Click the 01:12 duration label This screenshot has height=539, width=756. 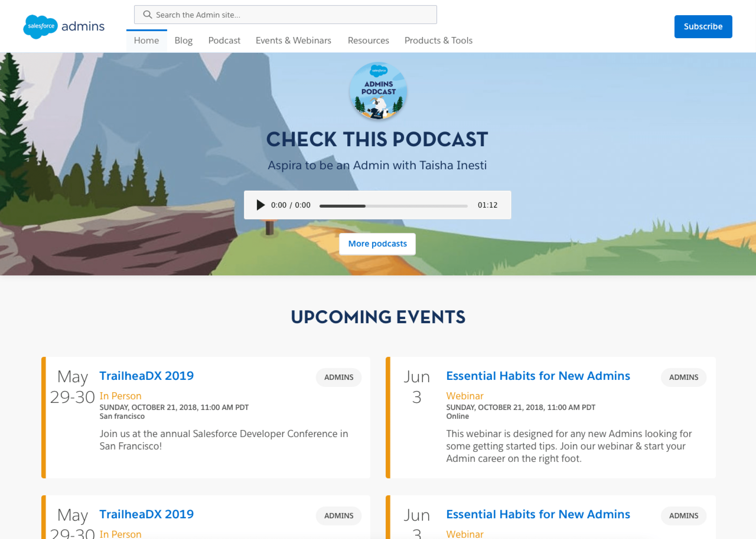[x=487, y=205]
